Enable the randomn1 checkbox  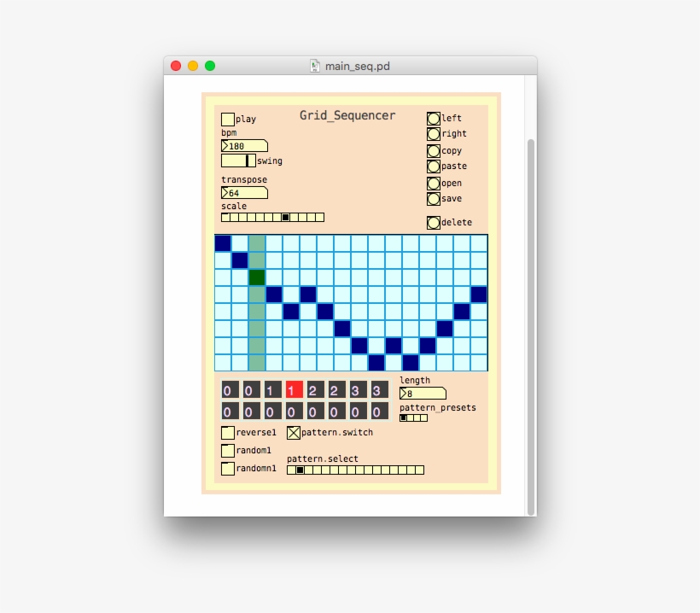tap(228, 469)
